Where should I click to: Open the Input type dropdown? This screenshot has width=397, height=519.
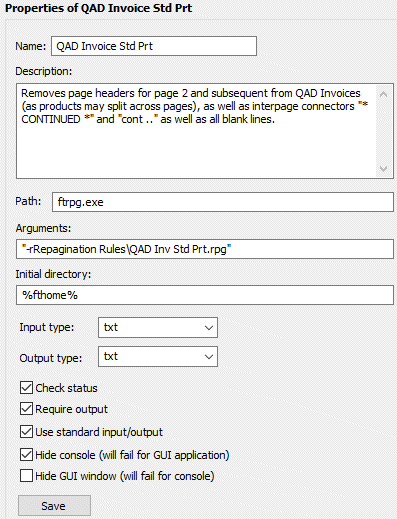coord(158,328)
